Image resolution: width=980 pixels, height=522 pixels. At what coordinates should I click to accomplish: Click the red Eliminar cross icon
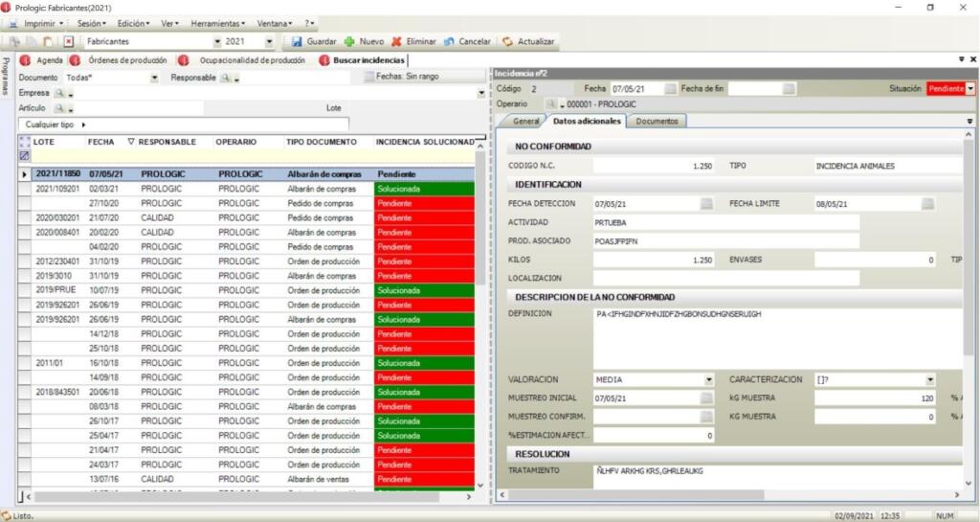[396, 42]
